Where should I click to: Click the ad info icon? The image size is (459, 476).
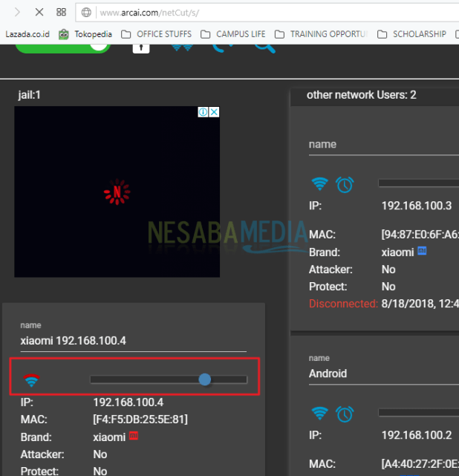203,112
